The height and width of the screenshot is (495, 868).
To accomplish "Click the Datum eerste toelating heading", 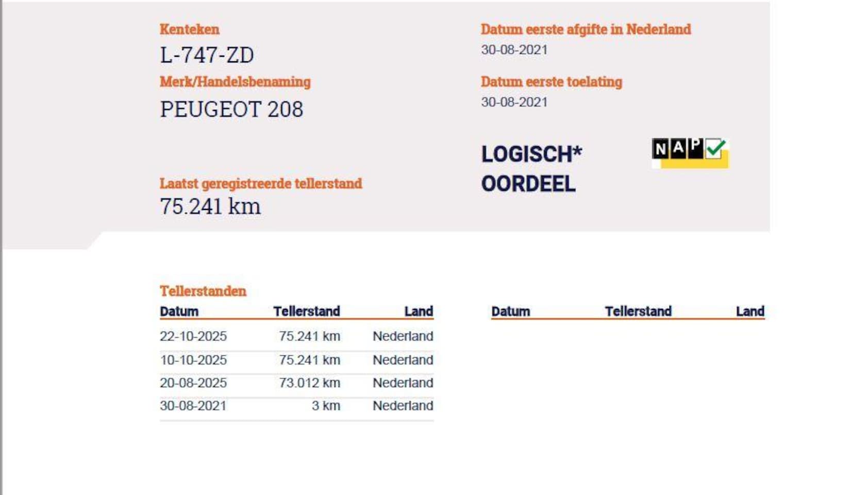I will point(552,82).
